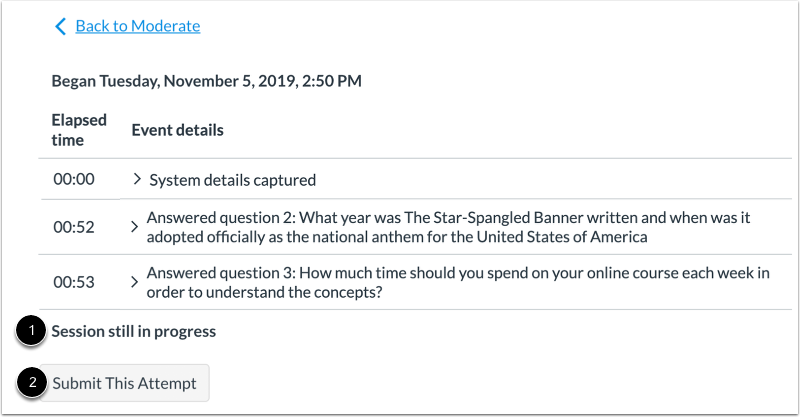
Task: Click the 00:00 elapsed time entry
Action: coord(73,180)
